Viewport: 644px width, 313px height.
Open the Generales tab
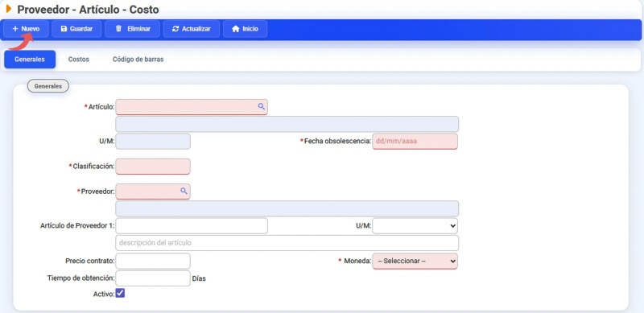[30, 60]
